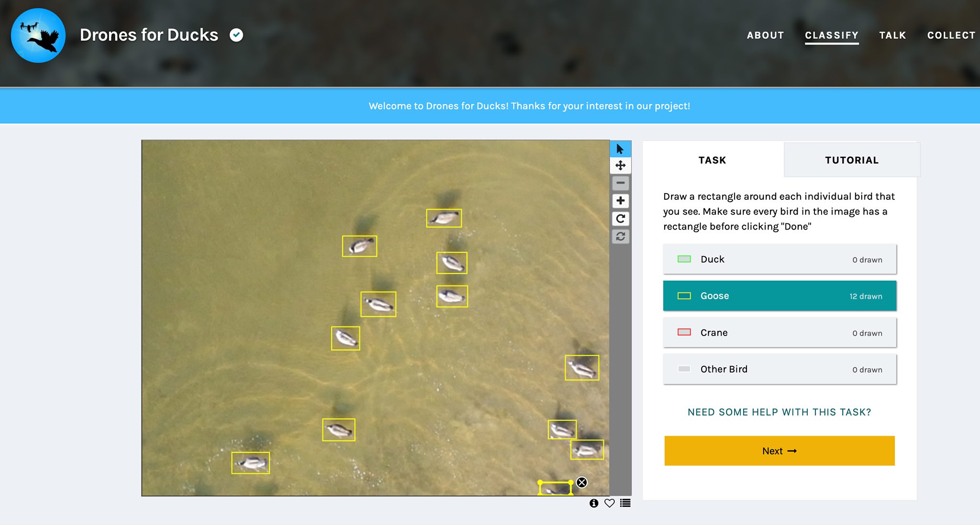The width and height of the screenshot is (980, 525).
Task: Add subject to a collection list icon
Action: click(625, 503)
